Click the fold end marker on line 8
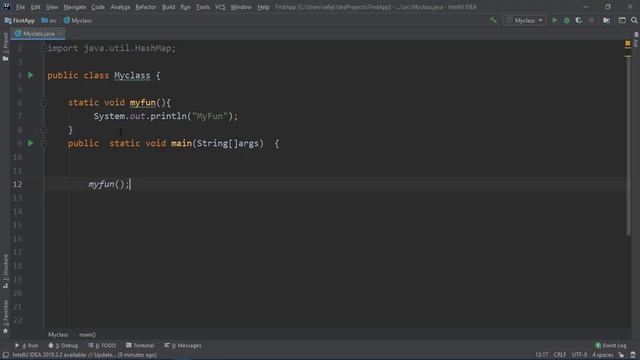 pyautogui.click(x=43, y=130)
